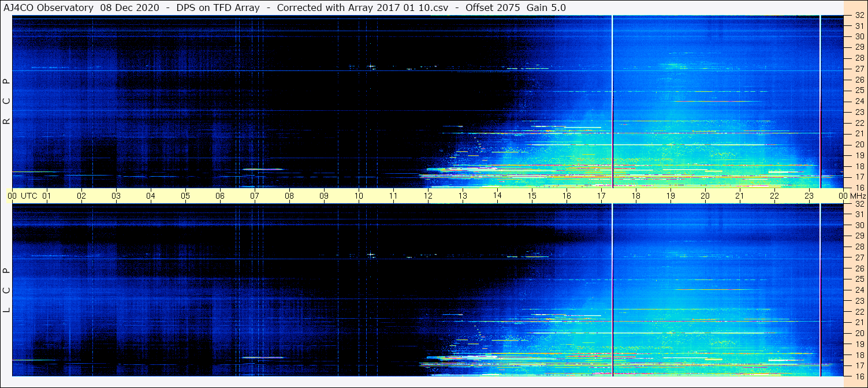The image size is (868, 388).
Task: Select the '07' hour tick label
Action: (255, 196)
